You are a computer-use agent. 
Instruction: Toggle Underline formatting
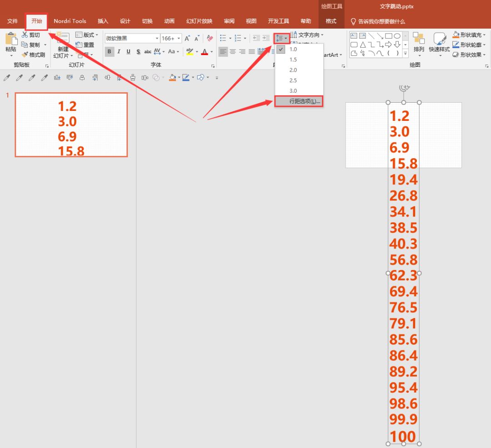coord(128,51)
